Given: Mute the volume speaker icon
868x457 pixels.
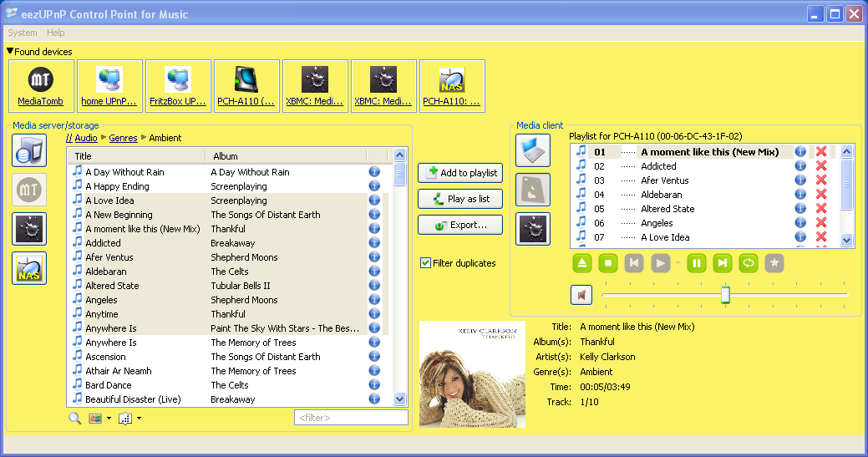Looking at the screenshot, I should pos(581,295).
